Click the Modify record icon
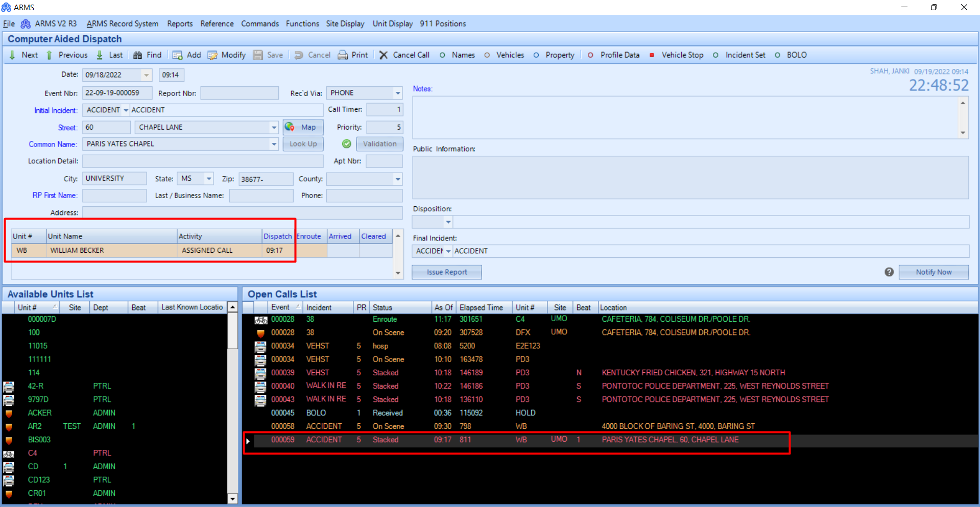Image resolution: width=980 pixels, height=507 pixels. [213, 55]
